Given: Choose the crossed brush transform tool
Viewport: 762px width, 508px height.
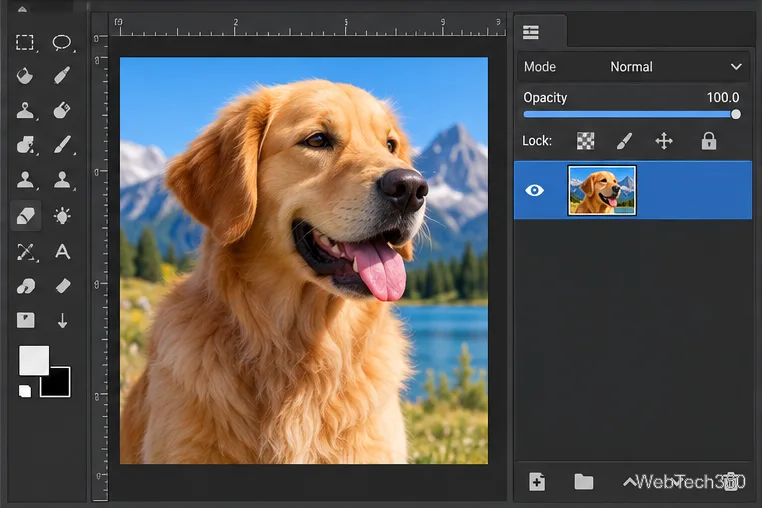Looking at the screenshot, I should [25, 252].
